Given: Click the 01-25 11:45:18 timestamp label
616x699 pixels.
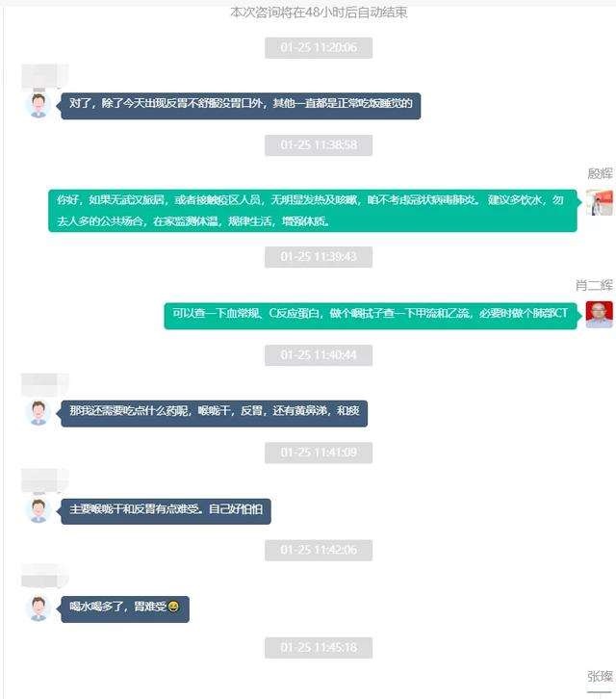Looking at the screenshot, I should click(319, 648).
